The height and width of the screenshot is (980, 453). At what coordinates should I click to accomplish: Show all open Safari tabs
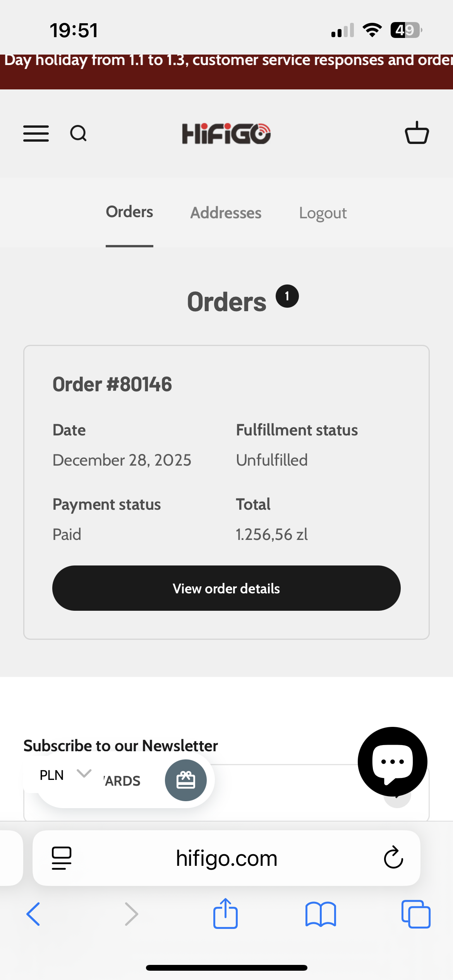[x=416, y=914]
